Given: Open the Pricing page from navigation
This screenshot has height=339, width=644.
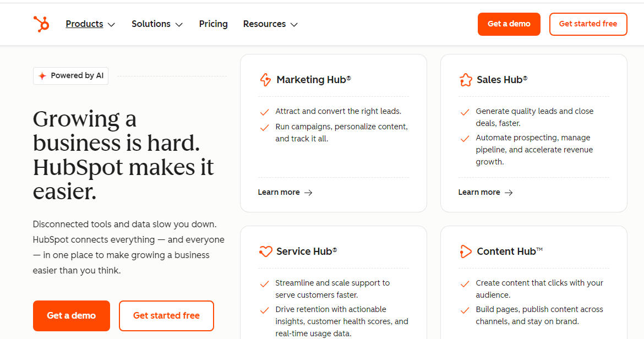Looking at the screenshot, I should pos(214,24).
